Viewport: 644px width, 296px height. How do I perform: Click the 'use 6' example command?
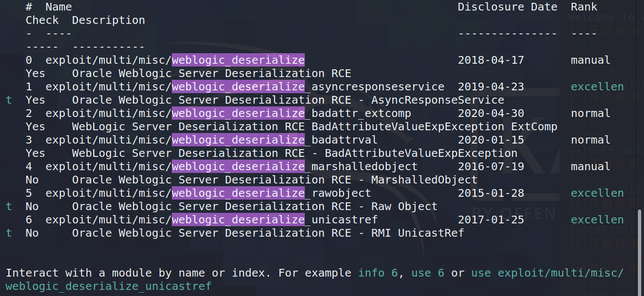pyautogui.click(x=427, y=273)
